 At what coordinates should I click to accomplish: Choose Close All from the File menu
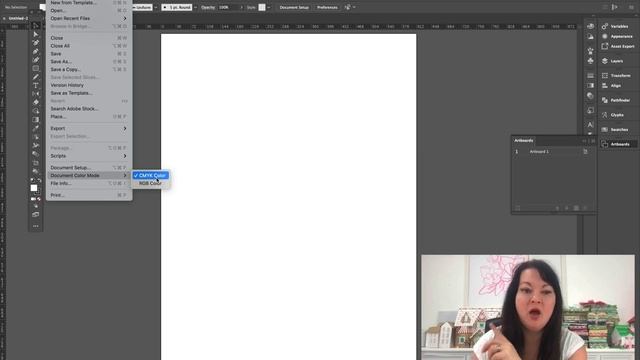click(89, 46)
